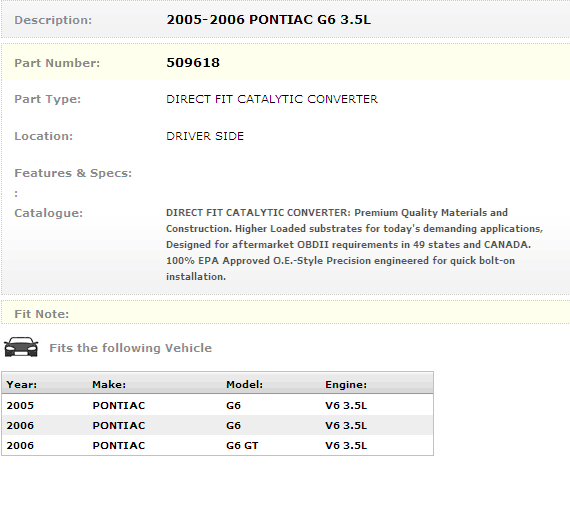Image resolution: width=570 pixels, height=531 pixels.
Task: Click the Features & Specs: label
Action: (73, 173)
